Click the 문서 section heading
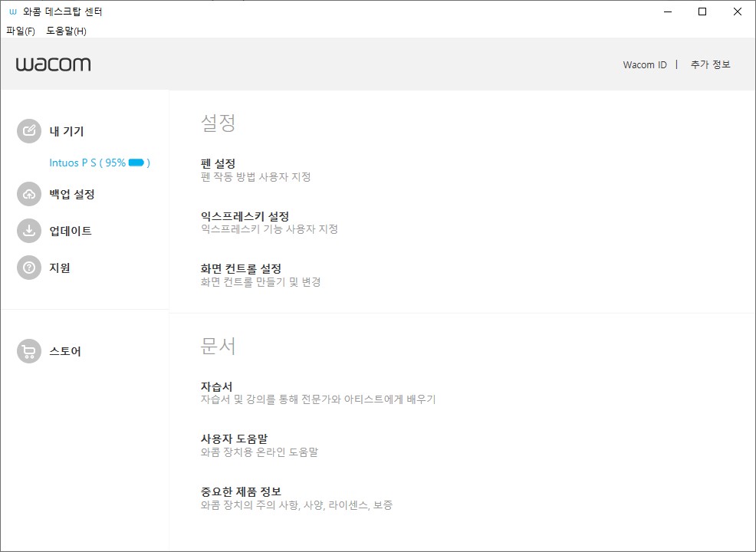 (218, 346)
